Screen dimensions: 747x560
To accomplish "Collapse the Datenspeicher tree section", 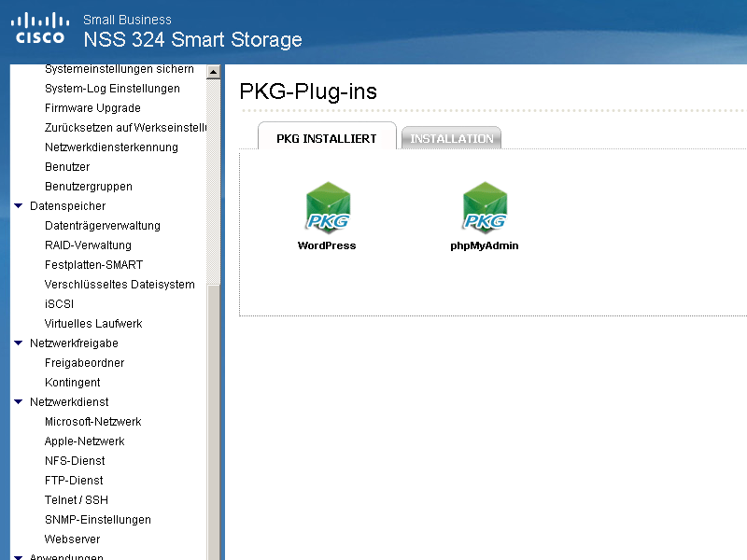I will point(19,206).
